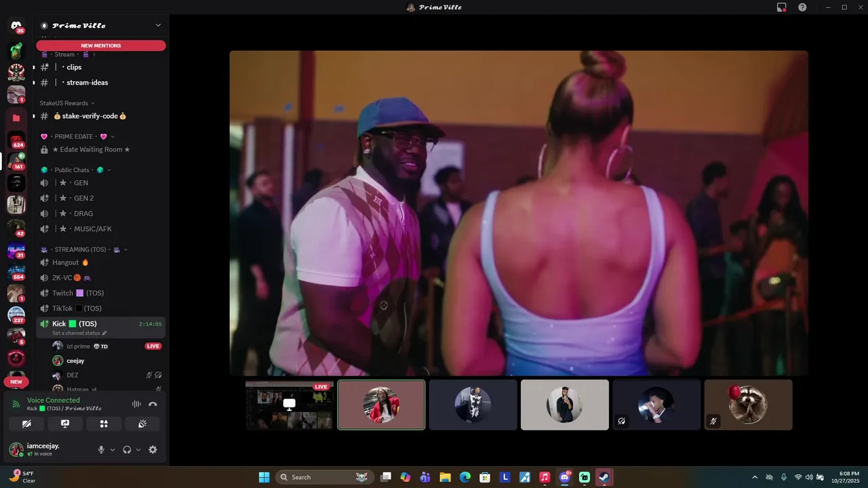Open the clips text channel
Viewport: 868px width, 488px height.
pyautogui.click(x=101, y=67)
